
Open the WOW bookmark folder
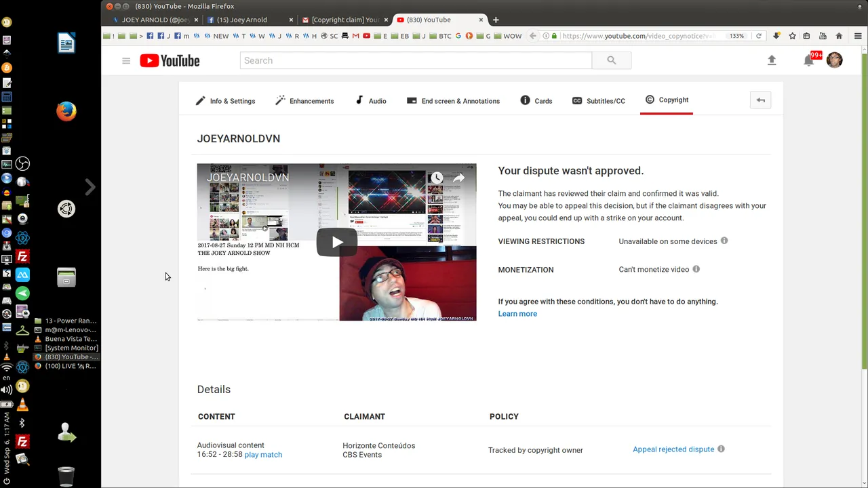[508, 36]
